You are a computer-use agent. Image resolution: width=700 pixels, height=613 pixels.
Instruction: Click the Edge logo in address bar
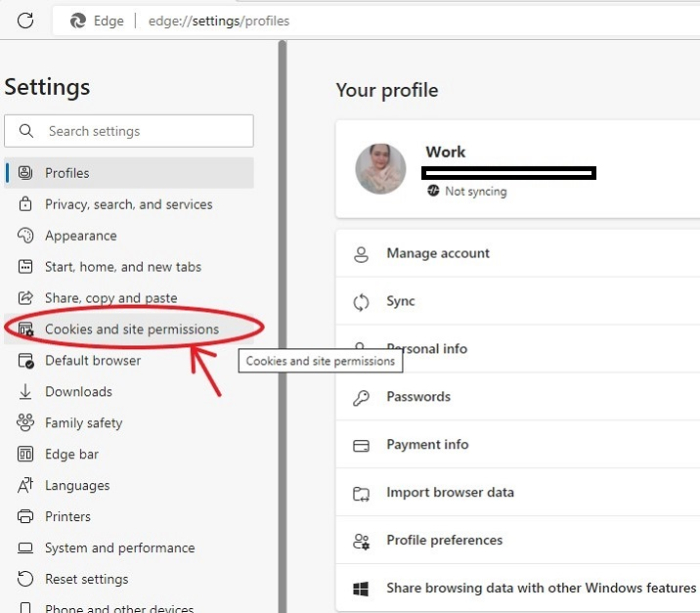tap(78, 21)
